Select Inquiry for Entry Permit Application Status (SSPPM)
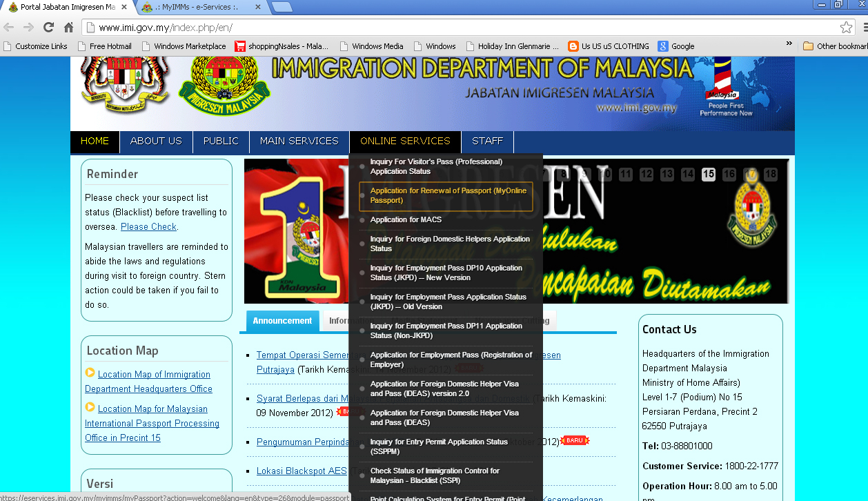868x501 pixels. [x=446, y=446]
